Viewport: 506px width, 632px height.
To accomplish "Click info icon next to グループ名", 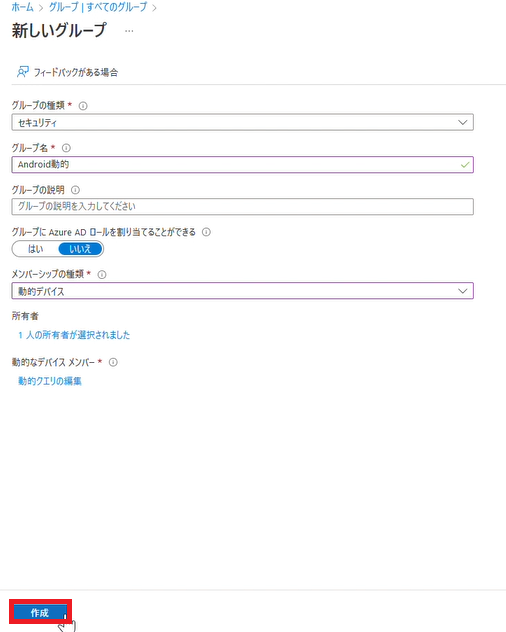I will 66,148.
